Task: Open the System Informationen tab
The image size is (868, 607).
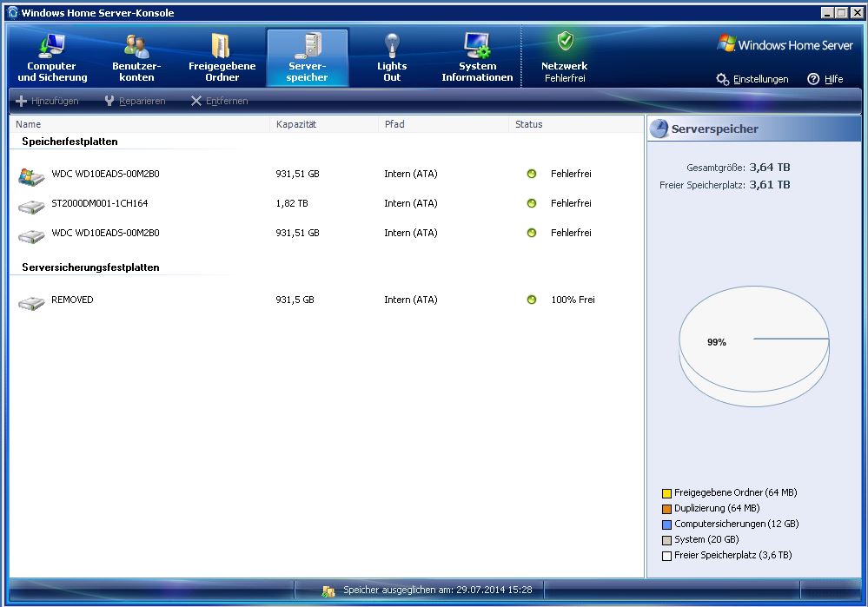Action: coord(477,58)
